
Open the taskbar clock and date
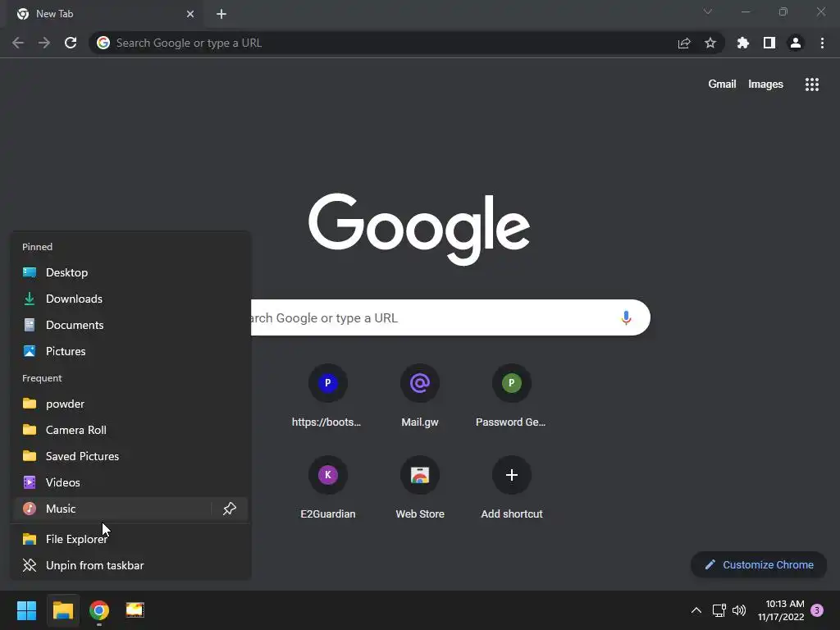pyautogui.click(x=781, y=610)
